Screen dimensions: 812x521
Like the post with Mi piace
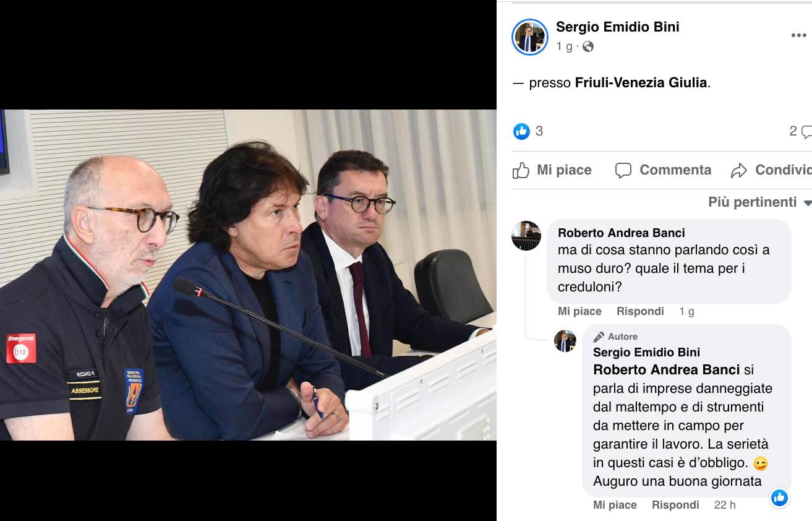tap(552, 170)
